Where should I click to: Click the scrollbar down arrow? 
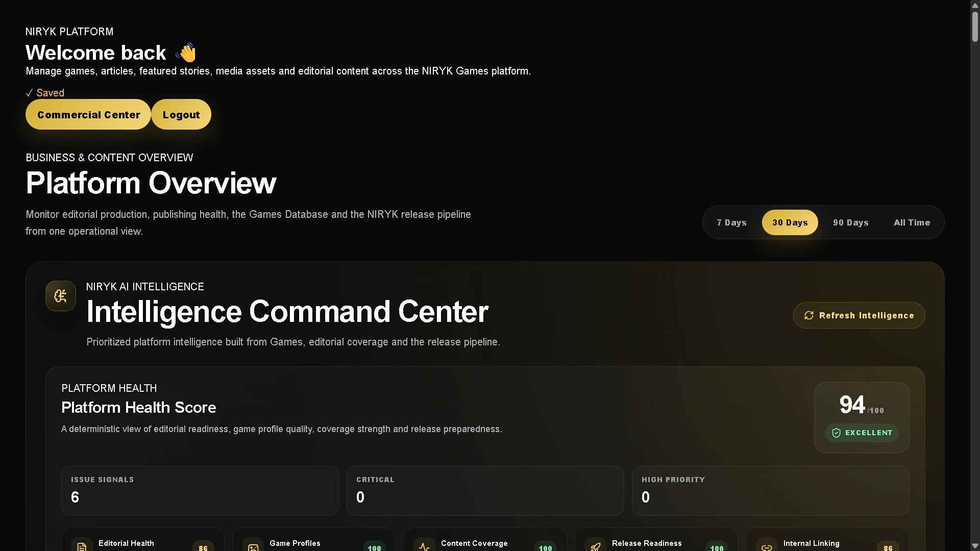(975, 546)
